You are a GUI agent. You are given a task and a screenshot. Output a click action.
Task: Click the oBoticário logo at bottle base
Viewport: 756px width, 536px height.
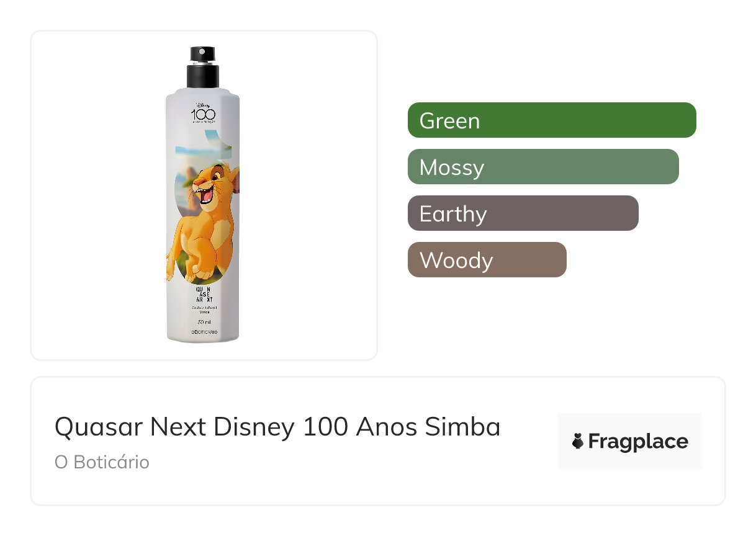203,334
